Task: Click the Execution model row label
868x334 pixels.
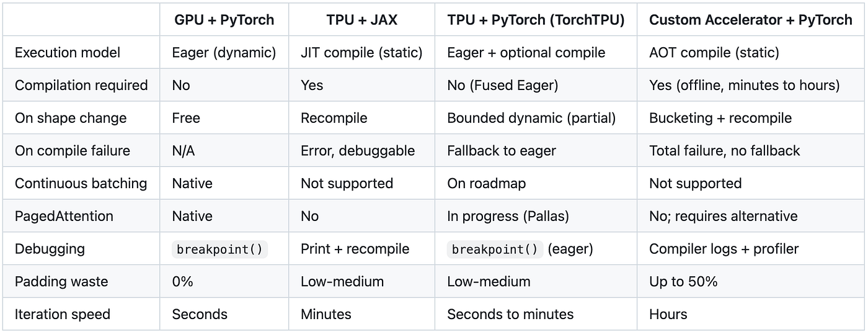Action: pos(68,52)
